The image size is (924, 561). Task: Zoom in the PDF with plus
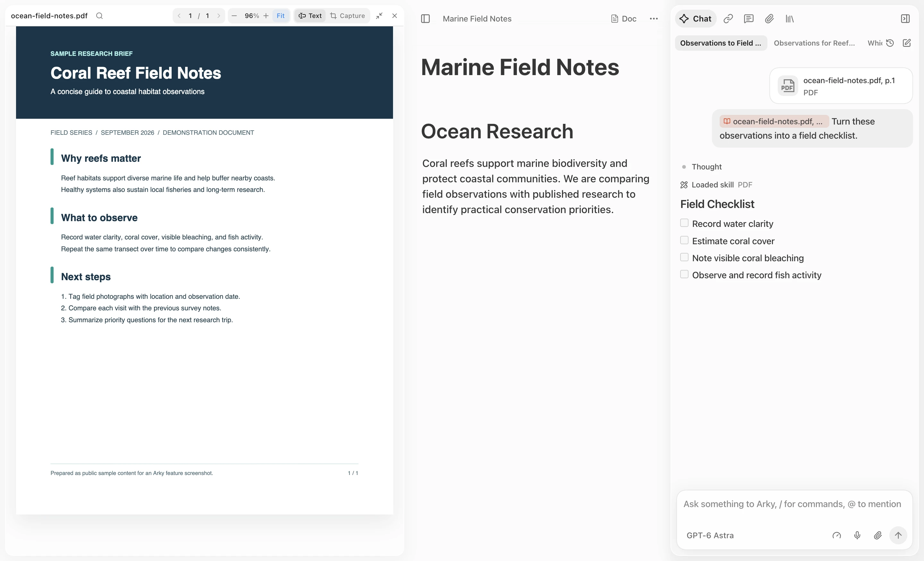tap(266, 16)
